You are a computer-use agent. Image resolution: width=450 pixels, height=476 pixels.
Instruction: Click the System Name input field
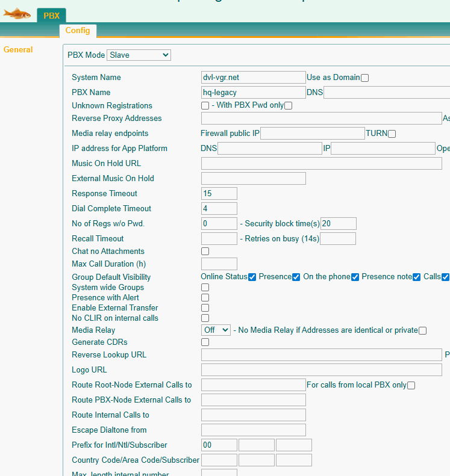[253, 78]
